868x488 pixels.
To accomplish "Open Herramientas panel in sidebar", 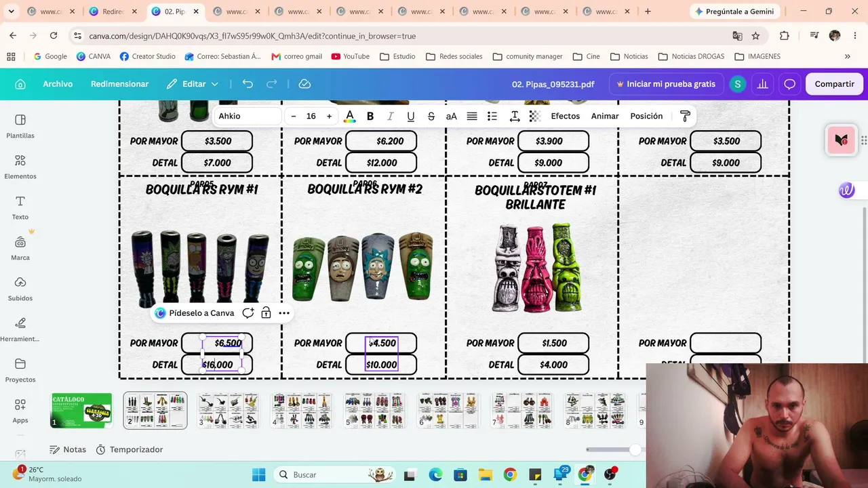I will 20,329.
